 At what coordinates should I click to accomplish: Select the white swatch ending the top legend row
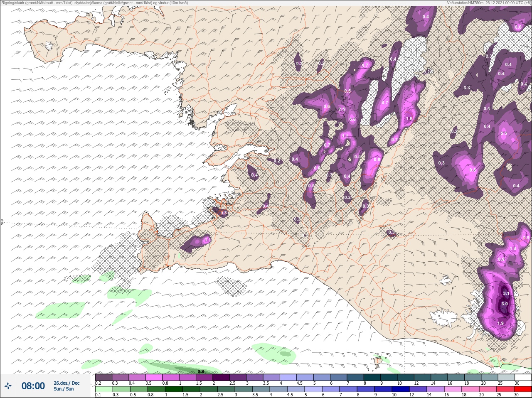pos(522,377)
